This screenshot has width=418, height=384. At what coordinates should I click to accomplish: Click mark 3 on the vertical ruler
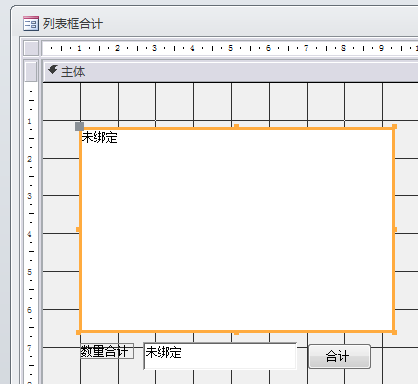pyautogui.click(x=29, y=196)
